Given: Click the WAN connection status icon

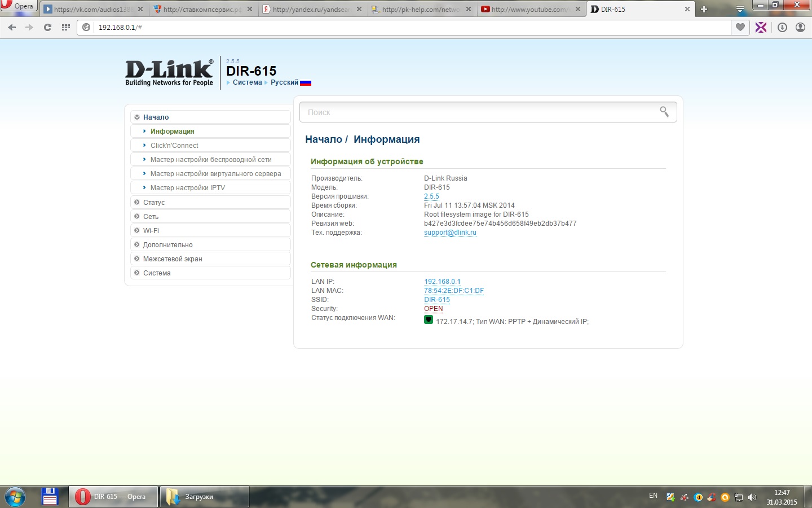Looking at the screenshot, I should 429,320.
